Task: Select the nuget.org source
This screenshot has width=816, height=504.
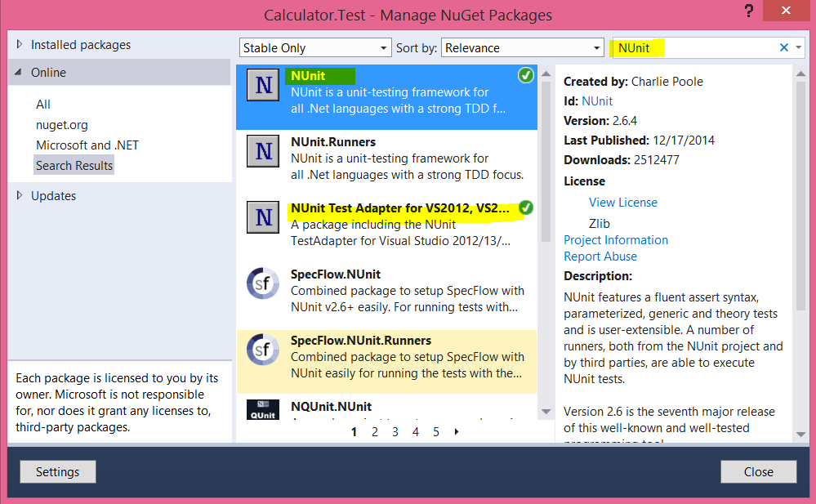Action: (62, 125)
